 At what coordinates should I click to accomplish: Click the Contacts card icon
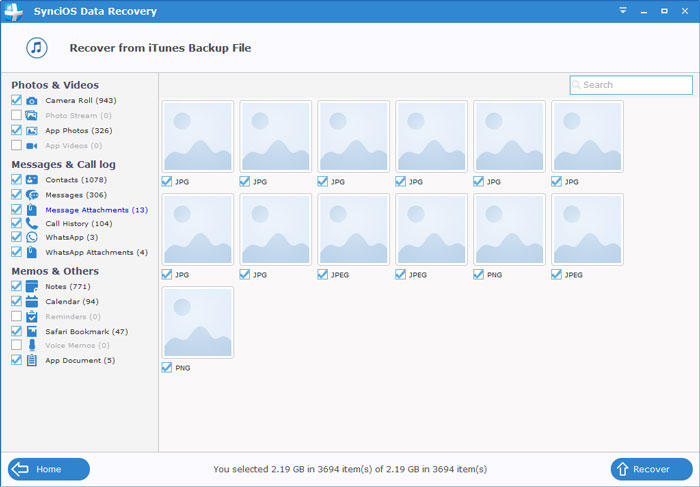coord(32,180)
